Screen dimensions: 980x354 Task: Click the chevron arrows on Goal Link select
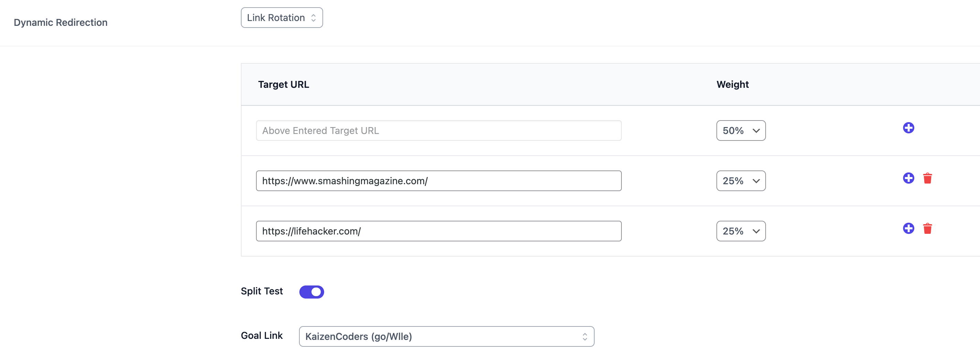coord(584,336)
